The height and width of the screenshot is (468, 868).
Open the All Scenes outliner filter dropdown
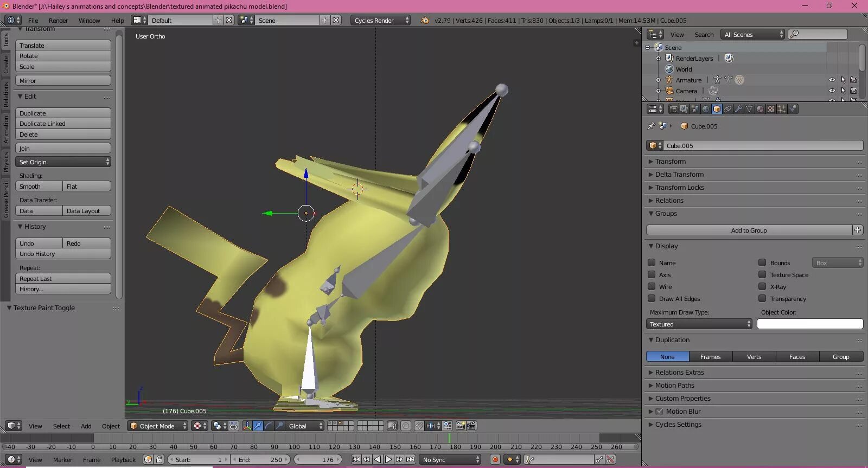pyautogui.click(x=752, y=34)
